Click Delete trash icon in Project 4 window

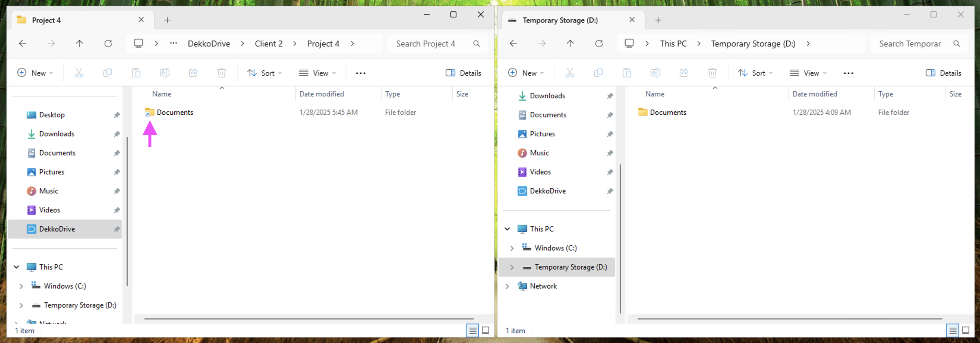221,73
